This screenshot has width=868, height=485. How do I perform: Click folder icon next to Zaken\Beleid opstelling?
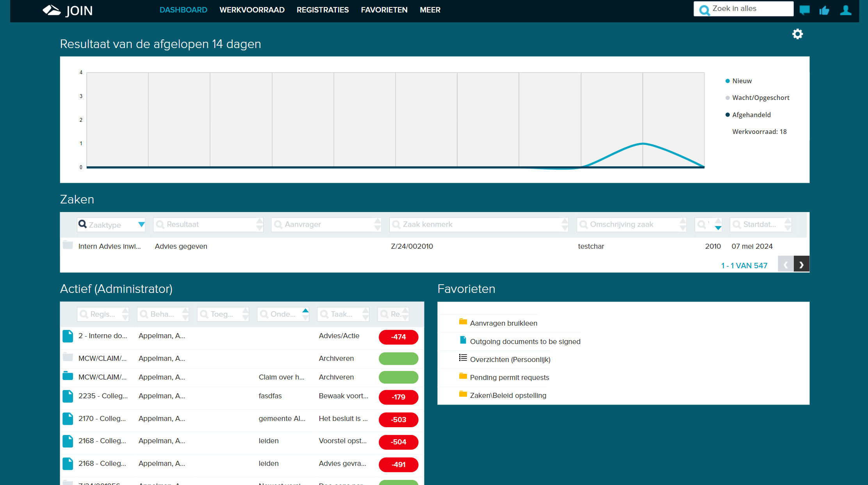(x=463, y=394)
